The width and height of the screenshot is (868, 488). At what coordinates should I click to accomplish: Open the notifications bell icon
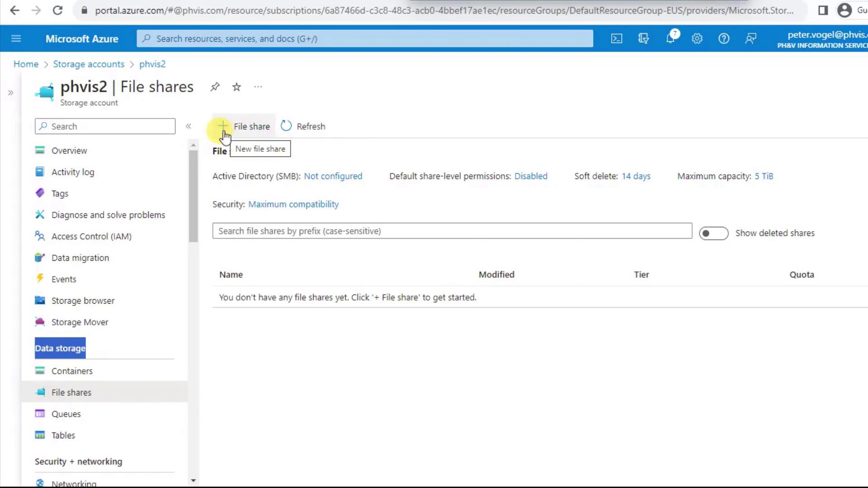coord(670,39)
